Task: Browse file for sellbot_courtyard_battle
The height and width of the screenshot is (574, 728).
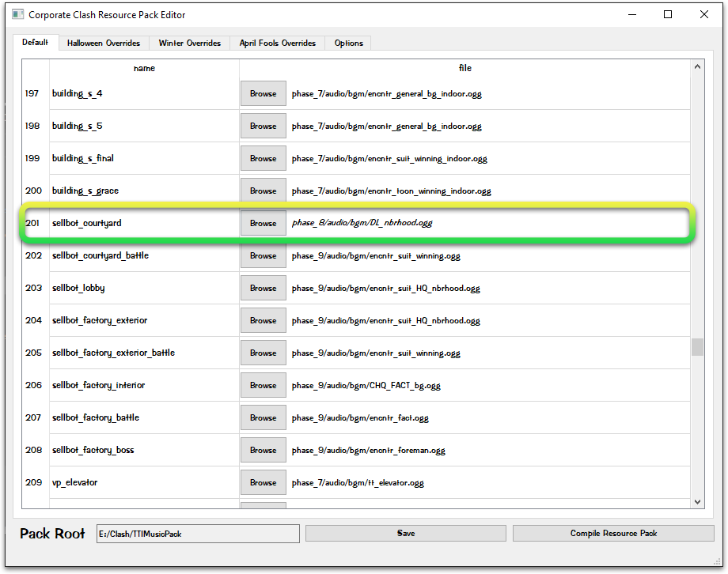Action: pyautogui.click(x=264, y=255)
